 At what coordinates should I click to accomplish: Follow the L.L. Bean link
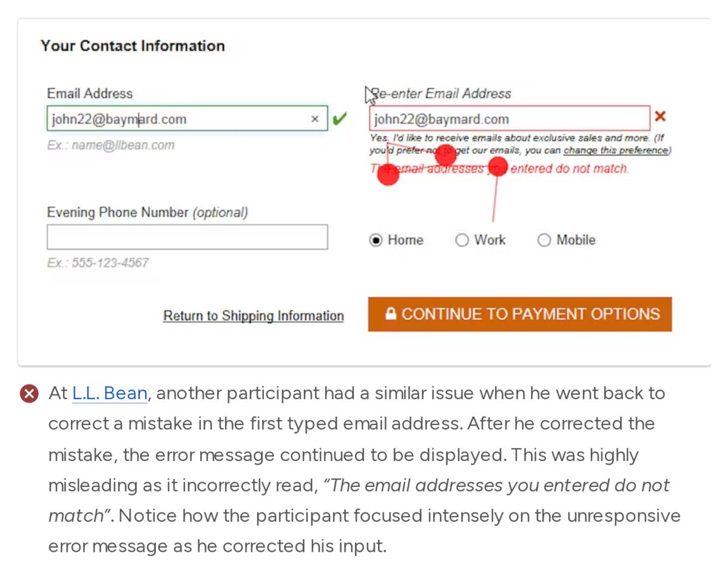click(110, 394)
